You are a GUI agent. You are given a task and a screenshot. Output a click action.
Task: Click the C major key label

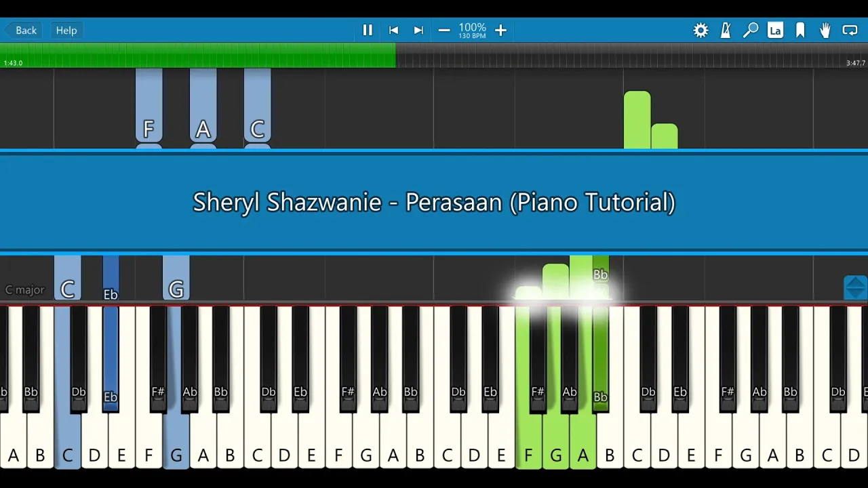25,290
